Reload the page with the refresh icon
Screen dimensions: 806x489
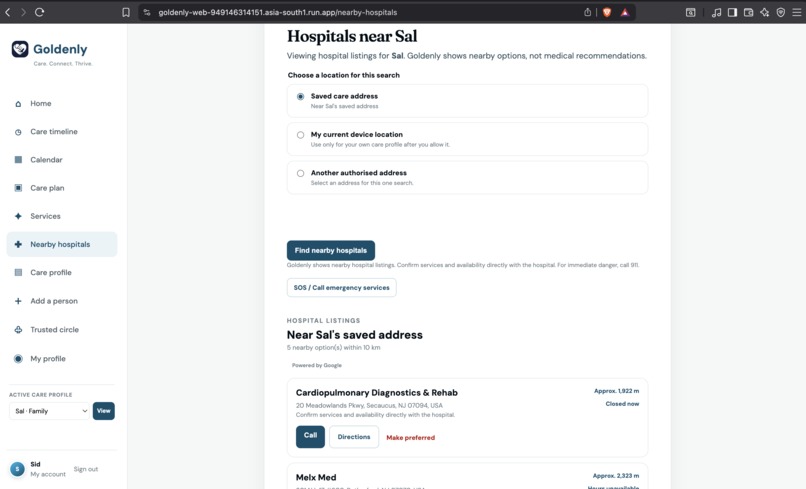pos(40,12)
